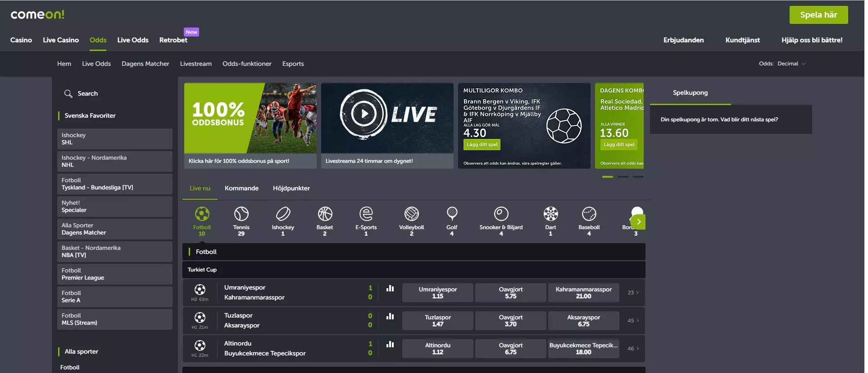The width and height of the screenshot is (868, 373).
Task: Click football icon of Tuzlaspor match
Action: 200,317
